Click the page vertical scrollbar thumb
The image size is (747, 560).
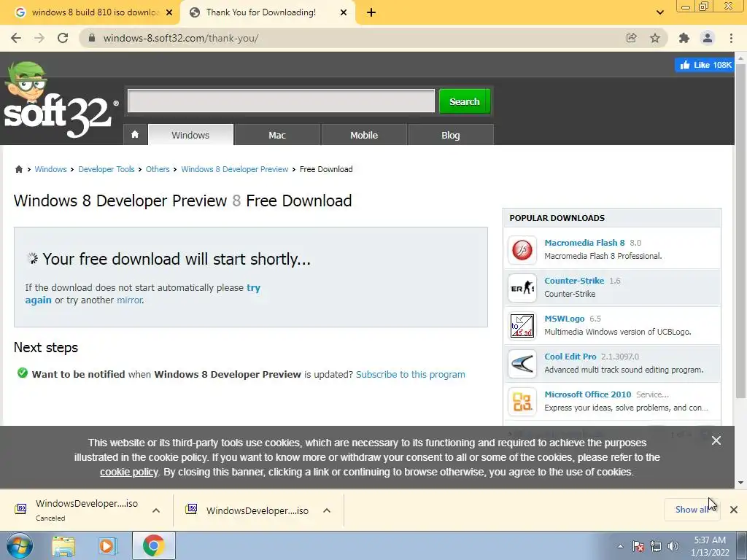tap(740, 231)
